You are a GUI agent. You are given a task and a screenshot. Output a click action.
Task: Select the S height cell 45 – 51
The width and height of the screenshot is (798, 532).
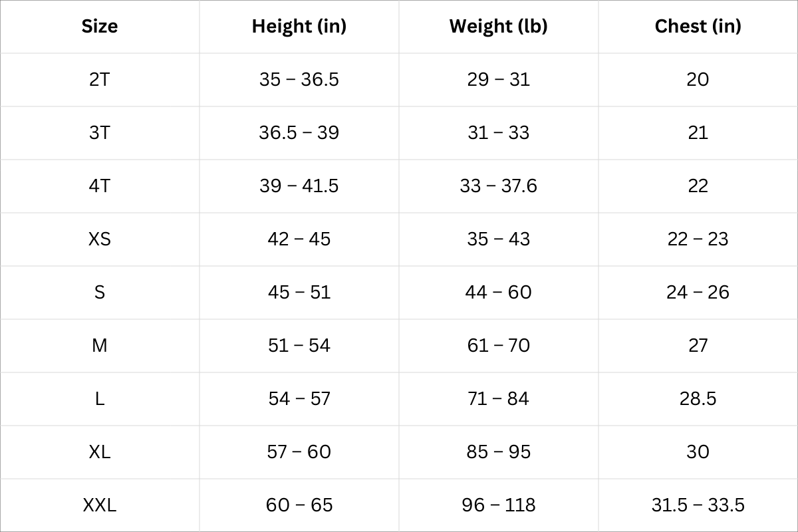pyautogui.click(x=299, y=293)
